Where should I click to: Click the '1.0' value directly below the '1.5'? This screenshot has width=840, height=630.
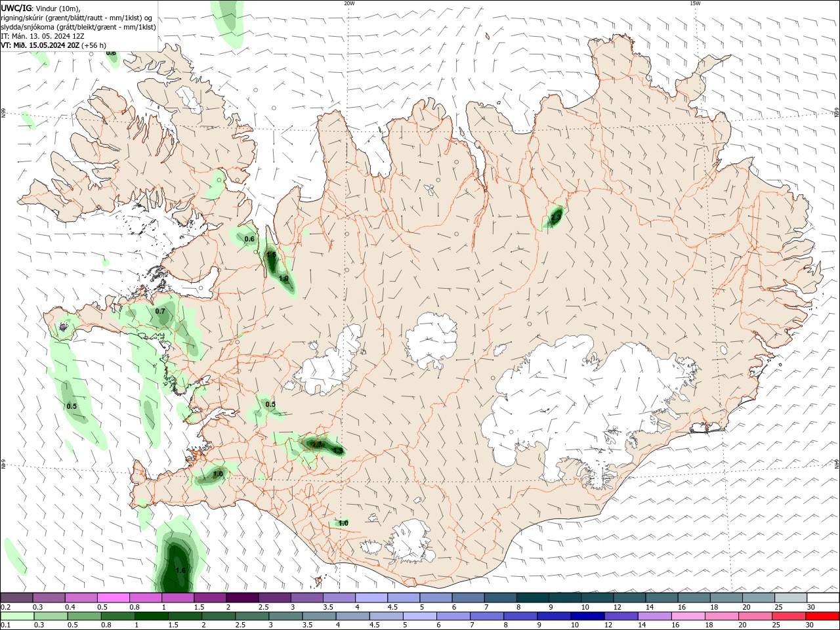pos(283,278)
